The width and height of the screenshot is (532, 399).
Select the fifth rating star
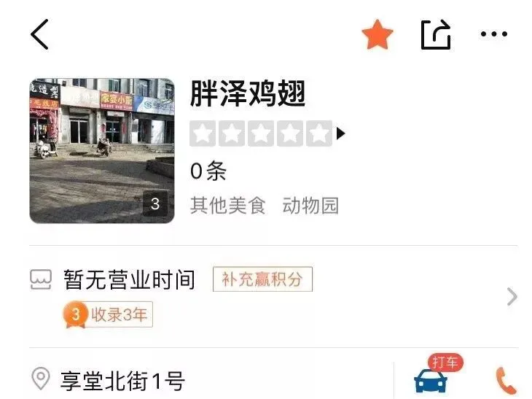coord(319,133)
